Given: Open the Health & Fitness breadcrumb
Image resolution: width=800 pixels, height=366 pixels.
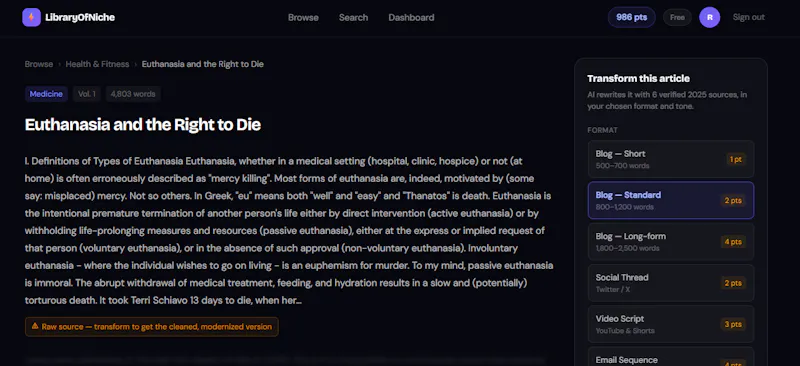Looking at the screenshot, I should 97,64.
